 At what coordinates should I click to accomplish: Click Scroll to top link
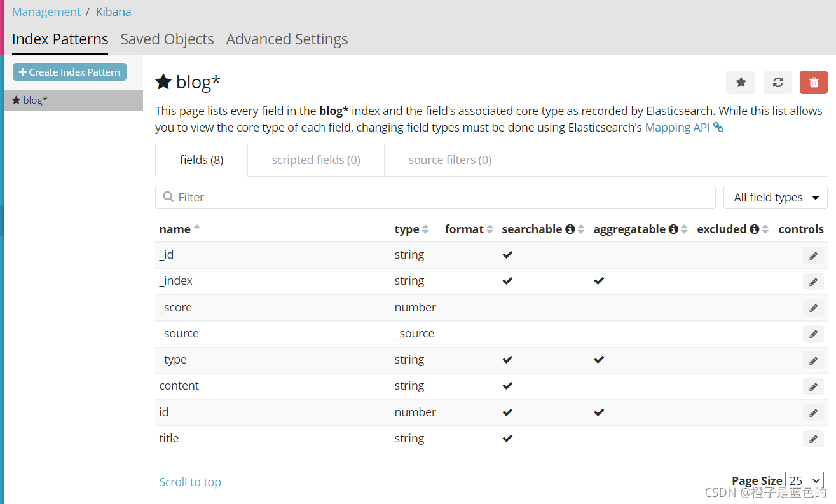[190, 482]
